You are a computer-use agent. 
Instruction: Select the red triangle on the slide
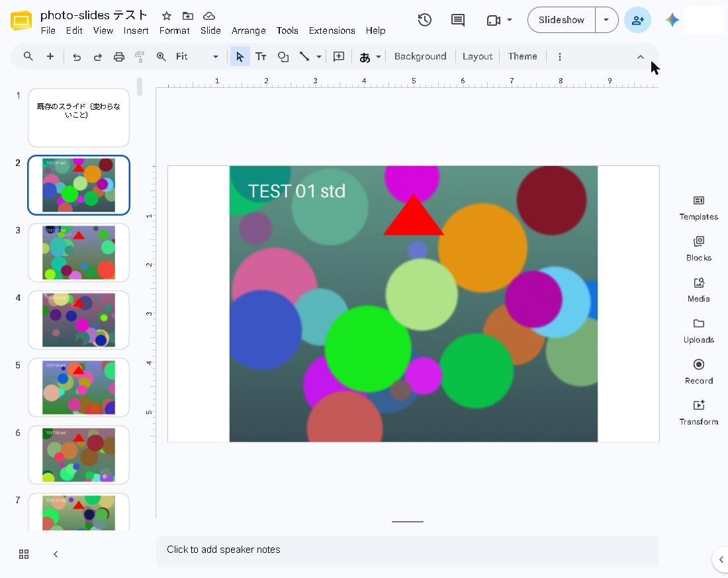(x=413, y=218)
